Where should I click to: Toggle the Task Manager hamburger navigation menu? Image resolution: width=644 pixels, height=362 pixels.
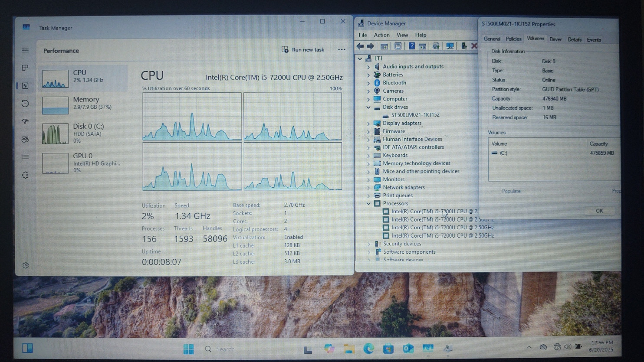pos(25,50)
